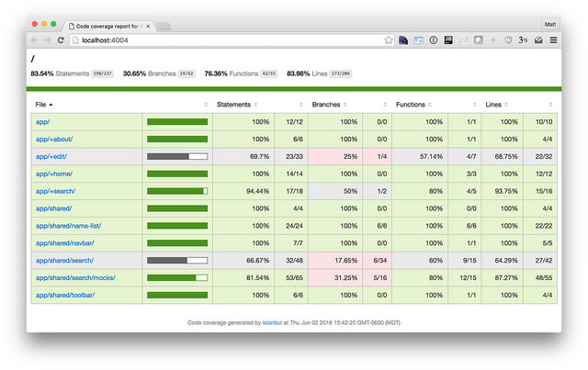The height and width of the screenshot is (370, 588).
Task: Open the app/+home/ link
Action: [54, 174]
